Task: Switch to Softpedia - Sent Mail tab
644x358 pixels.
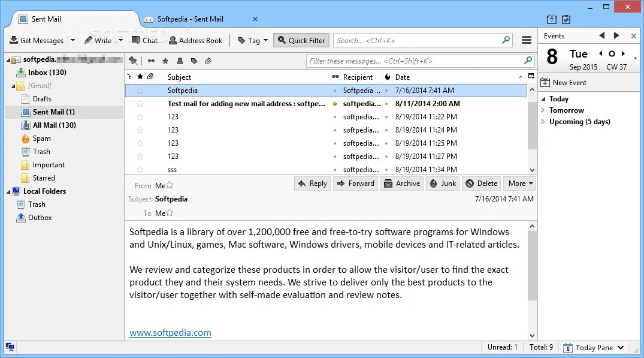Action: tap(190, 19)
